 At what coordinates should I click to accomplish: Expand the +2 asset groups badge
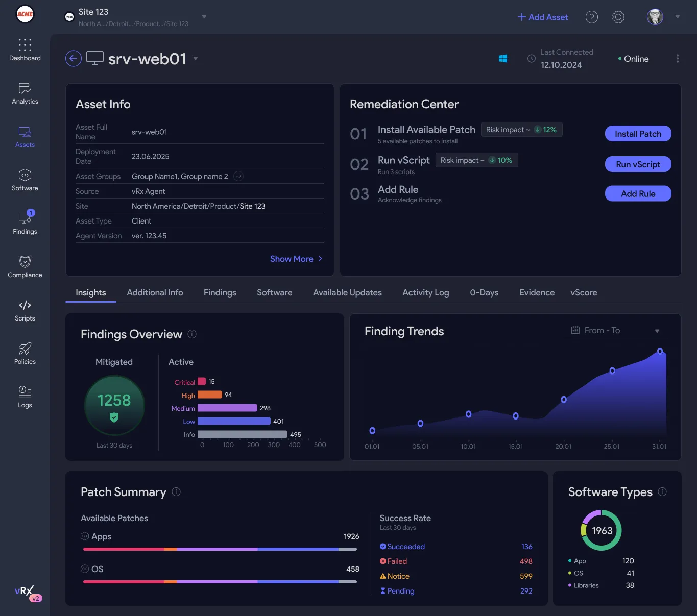pos(238,176)
